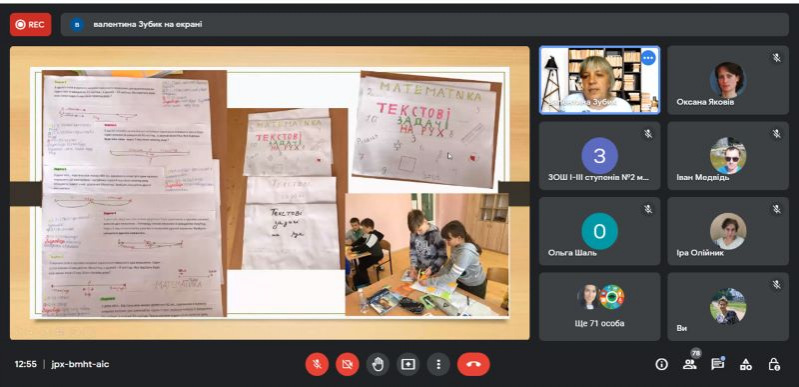Click the meeting code jpx-bmht-aic

[x=80, y=365]
